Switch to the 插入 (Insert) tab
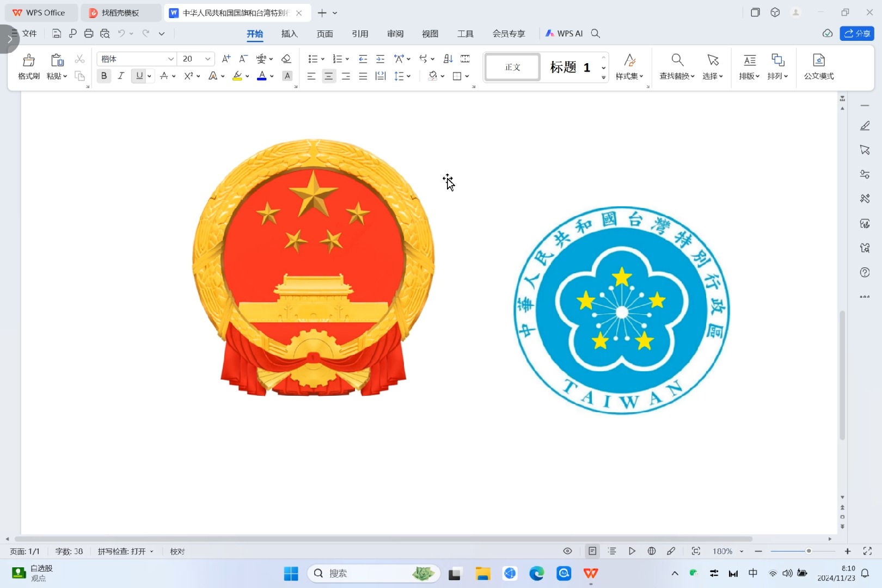The width and height of the screenshot is (882, 588). point(290,34)
